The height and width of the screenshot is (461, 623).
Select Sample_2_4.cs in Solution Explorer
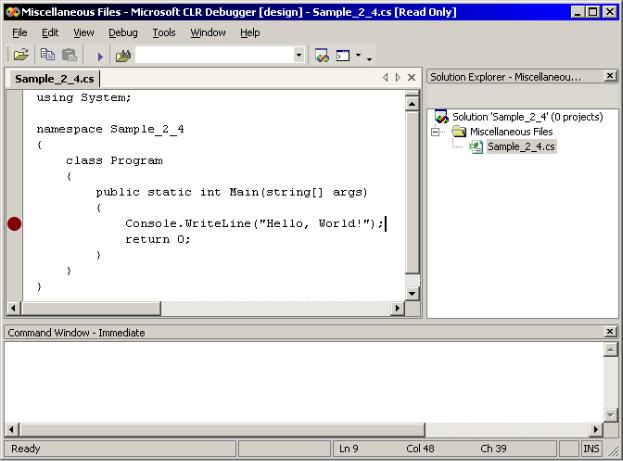tap(521, 147)
